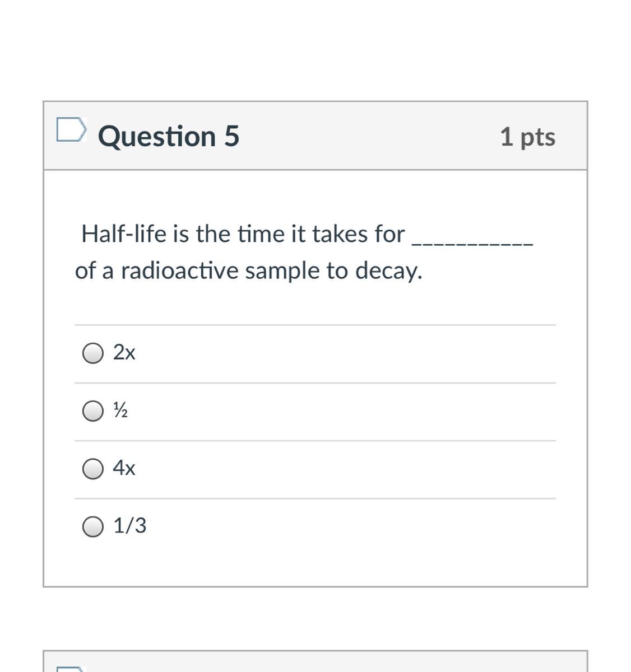The image size is (631, 672).
Task: Click empty space in the 4x answer row
Action: coord(336,469)
